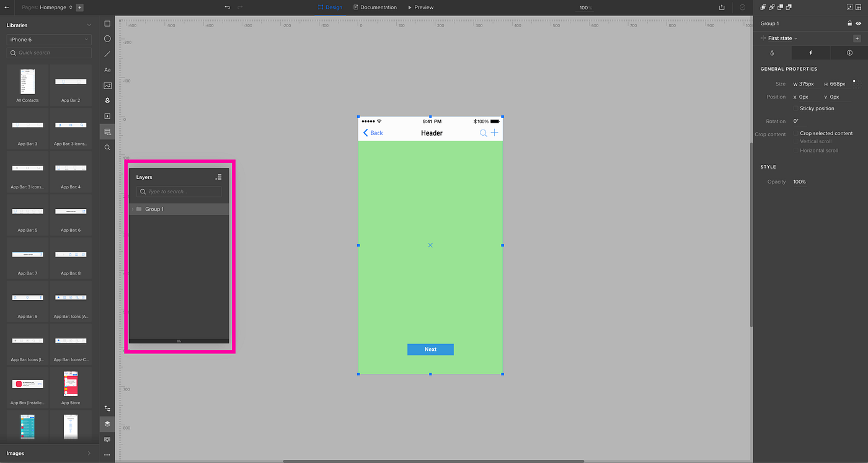Open the style droplet properties tab
Image resolution: width=868 pixels, height=463 pixels.
point(772,53)
